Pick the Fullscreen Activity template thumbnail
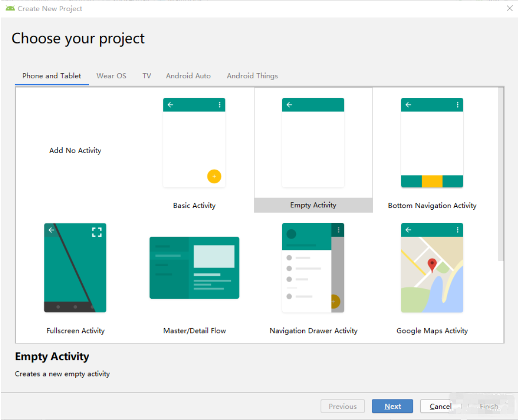 tap(75, 268)
